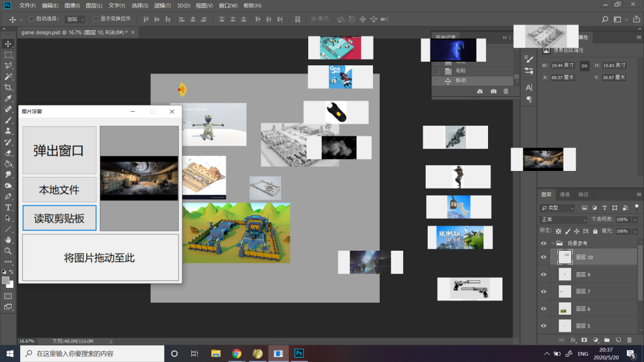Select the Brush tool

tap(8, 120)
